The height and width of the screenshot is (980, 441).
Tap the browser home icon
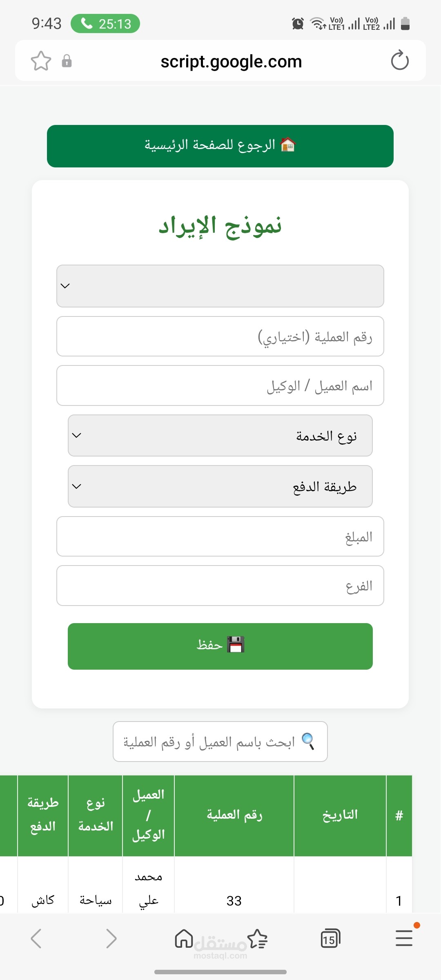184,938
